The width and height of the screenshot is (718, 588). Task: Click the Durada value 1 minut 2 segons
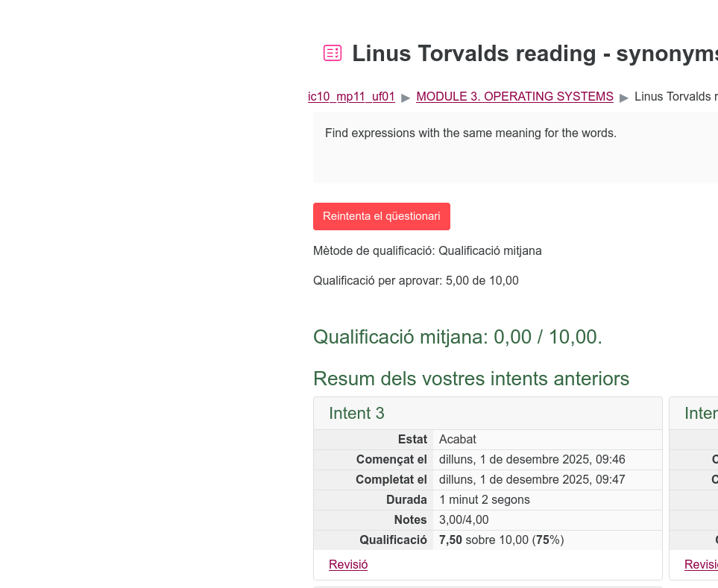484,499
